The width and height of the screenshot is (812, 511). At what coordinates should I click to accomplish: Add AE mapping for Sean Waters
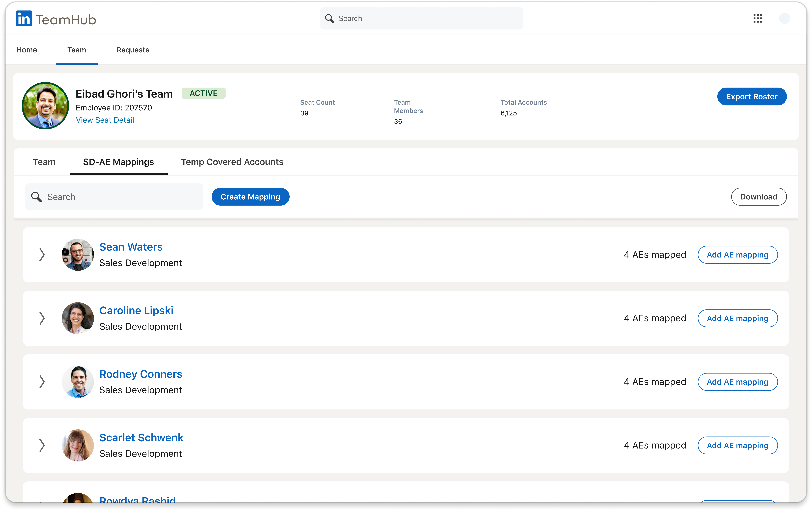(x=738, y=255)
